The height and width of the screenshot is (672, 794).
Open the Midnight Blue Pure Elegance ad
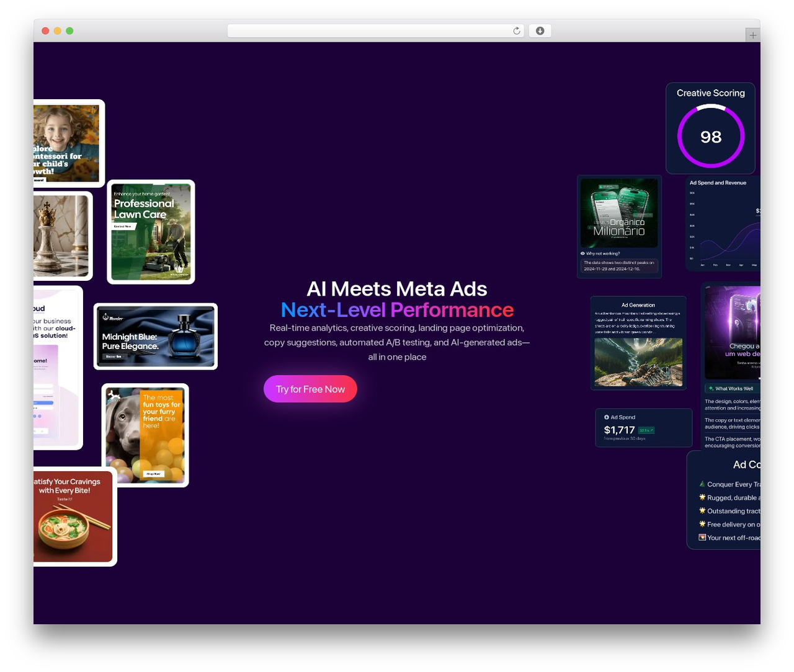pos(155,336)
